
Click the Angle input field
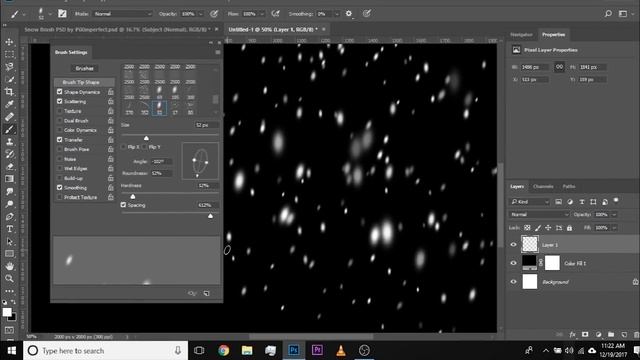(x=161, y=162)
